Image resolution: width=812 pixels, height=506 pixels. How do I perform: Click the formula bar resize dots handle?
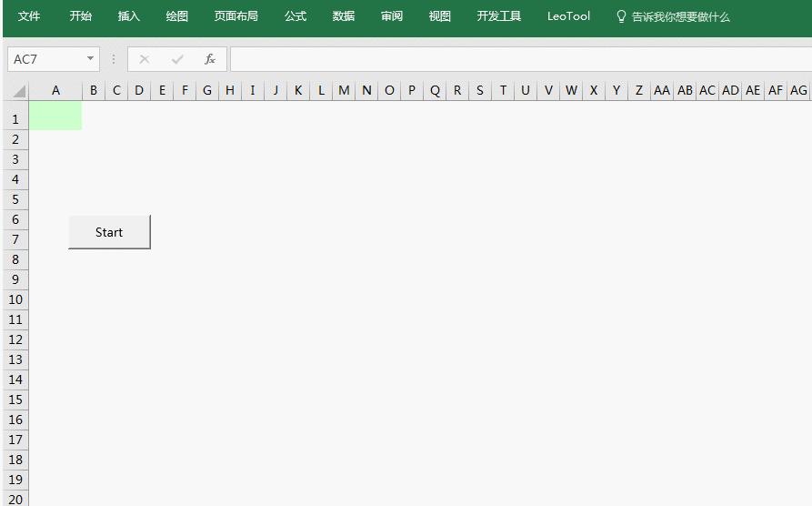tap(114, 59)
